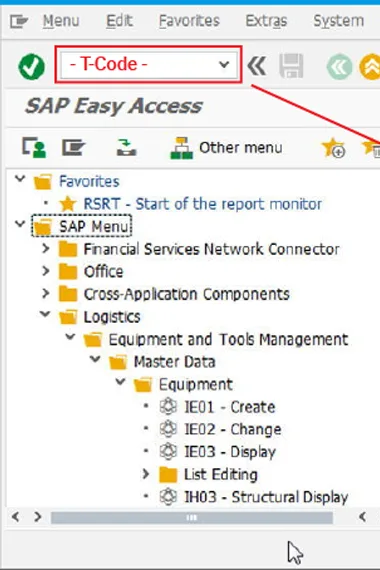Screen dimensions: 380x570
Task: Expand the List Editing folder
Action: [x=146, y=474]
